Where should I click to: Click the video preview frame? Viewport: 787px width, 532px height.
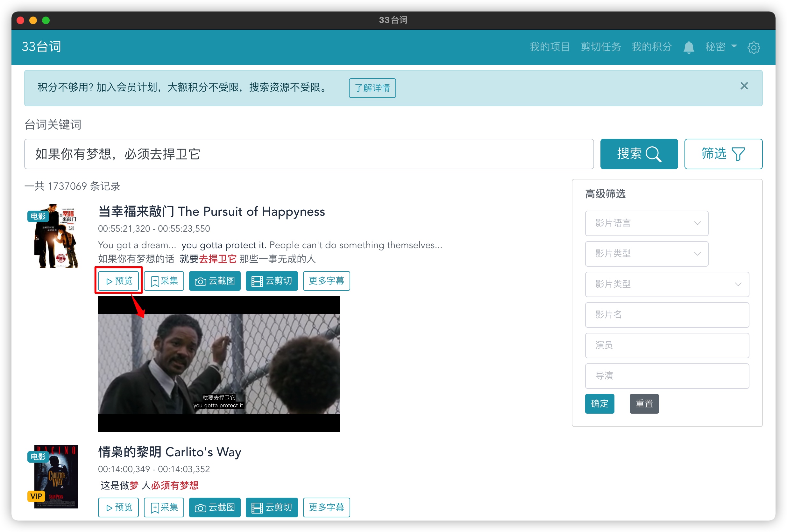coord(219,364)
